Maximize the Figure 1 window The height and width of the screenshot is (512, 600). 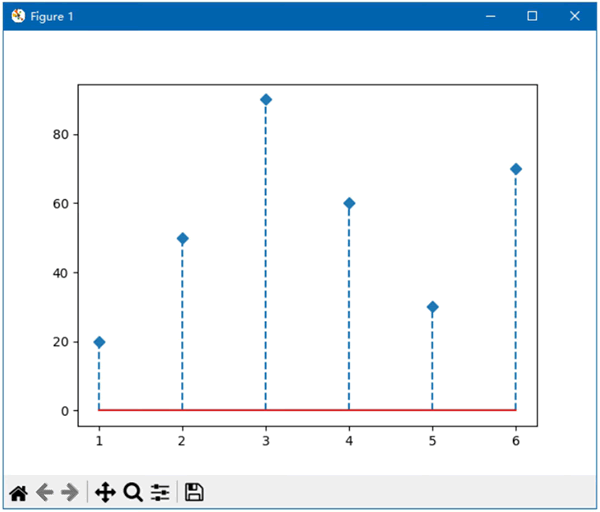[x=532, y=16]
